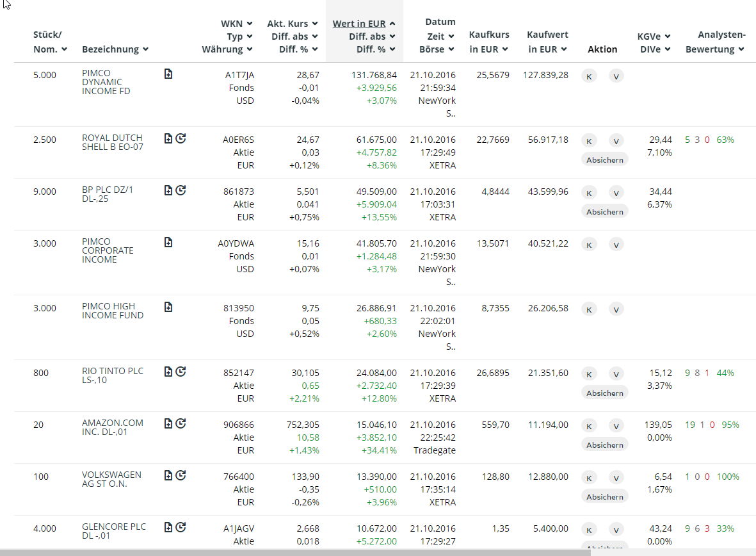Click the K (buy) button for Amazon.com
The width and height of the screenshot is (756, 556).
pyautogui.click(x=589, y=426)
